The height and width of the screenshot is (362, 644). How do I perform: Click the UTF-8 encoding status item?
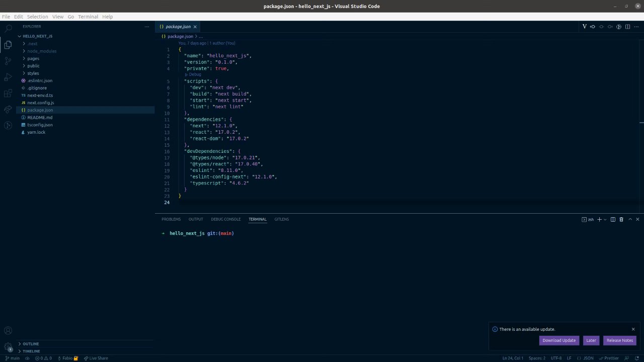click(x=556, y=358)
